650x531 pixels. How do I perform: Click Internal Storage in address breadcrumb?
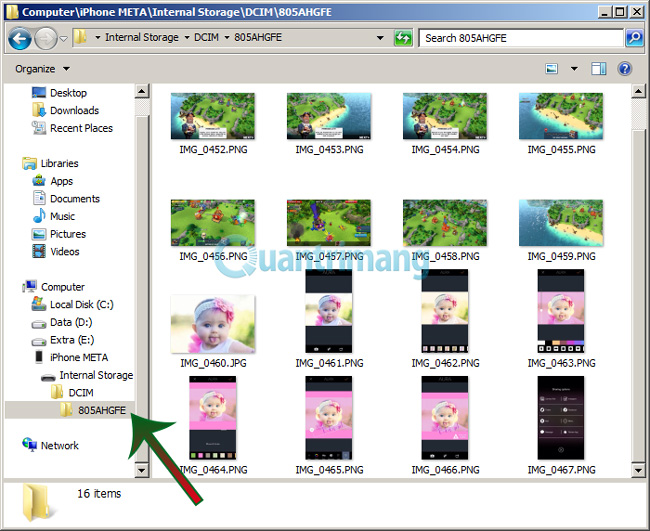point(143,38)
